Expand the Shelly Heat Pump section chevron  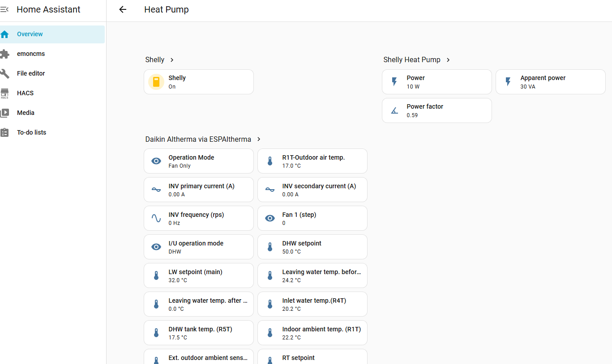[x=448, y=60]
